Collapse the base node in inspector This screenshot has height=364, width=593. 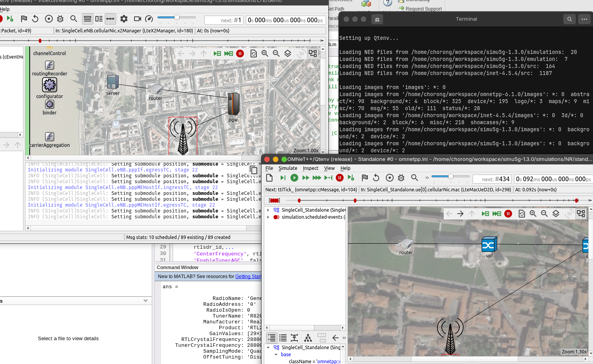pos(276,355)
